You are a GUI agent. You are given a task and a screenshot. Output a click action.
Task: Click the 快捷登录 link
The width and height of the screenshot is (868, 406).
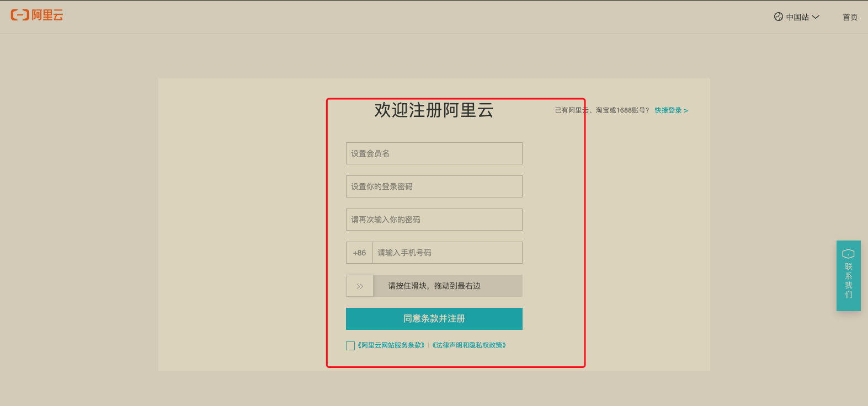671,110
